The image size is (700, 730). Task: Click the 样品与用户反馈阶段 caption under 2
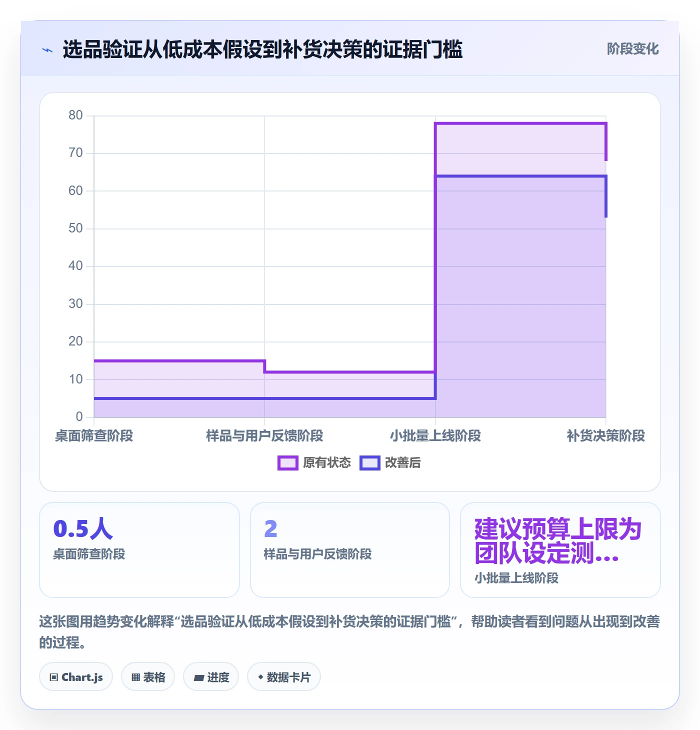click(x=317, y=554)
